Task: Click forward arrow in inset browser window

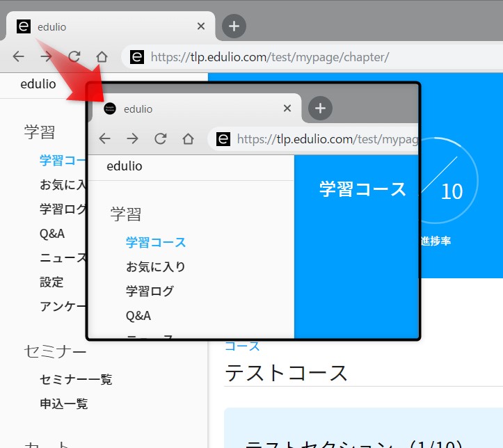Action: tap(132, 138)
